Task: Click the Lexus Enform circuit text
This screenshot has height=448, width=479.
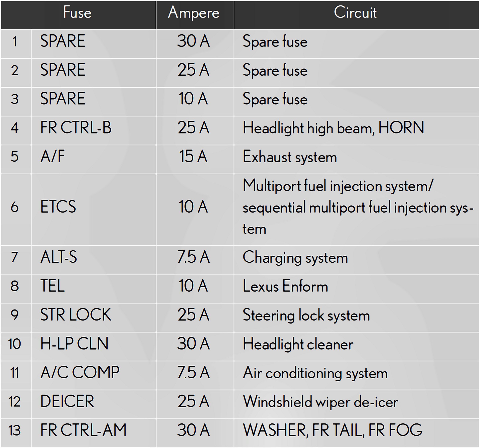Action: point(285,286)
